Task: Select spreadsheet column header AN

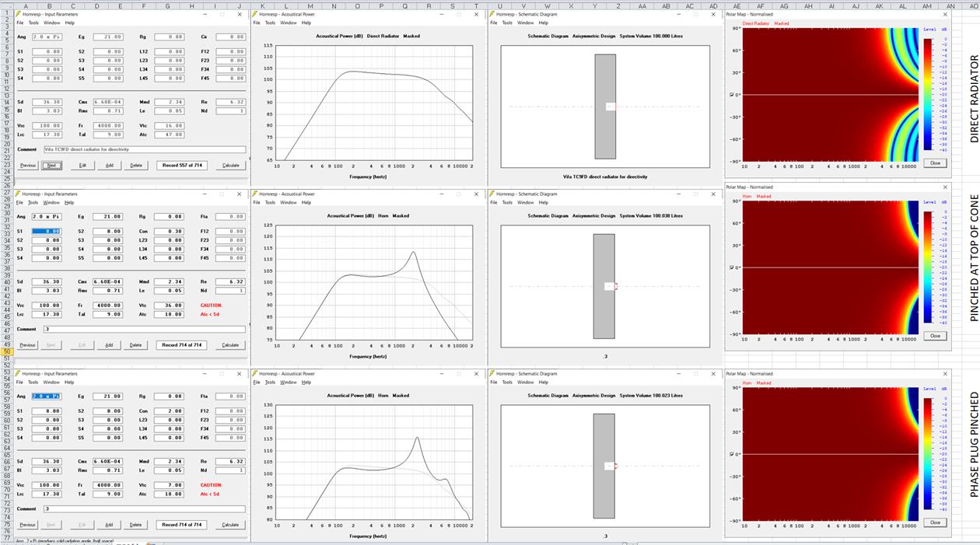Action: point(950,5)
